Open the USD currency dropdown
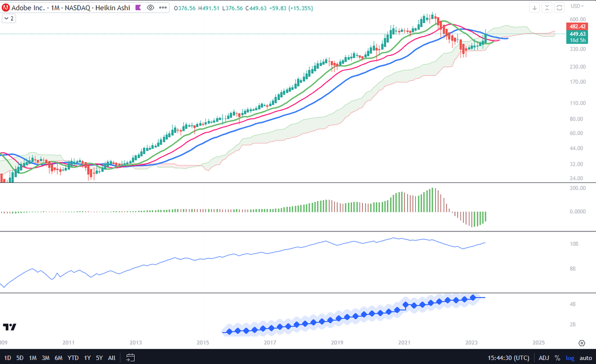Viewport: 596px width, 364px height. 577,6
